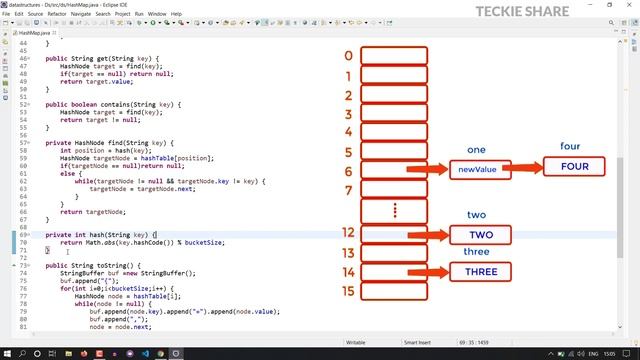Minimize the editor area using its toolbar icon
The image size is (640, 360).
tap(616, 31)
